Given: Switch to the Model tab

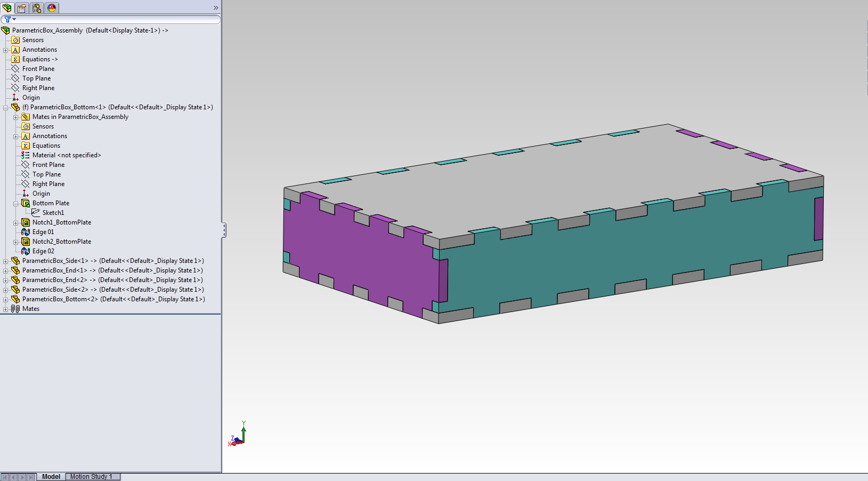Looking at the screenshot, I should tap(51, 477).
